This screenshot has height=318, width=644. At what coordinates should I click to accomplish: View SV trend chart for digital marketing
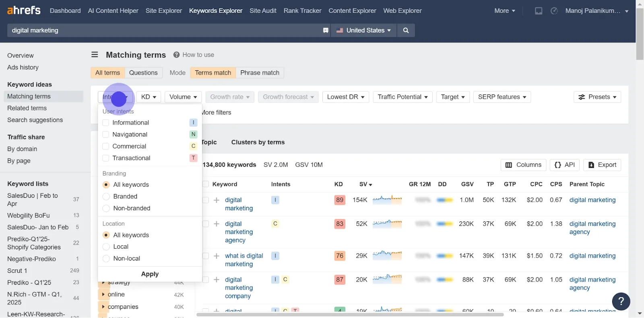pos(387,200)
